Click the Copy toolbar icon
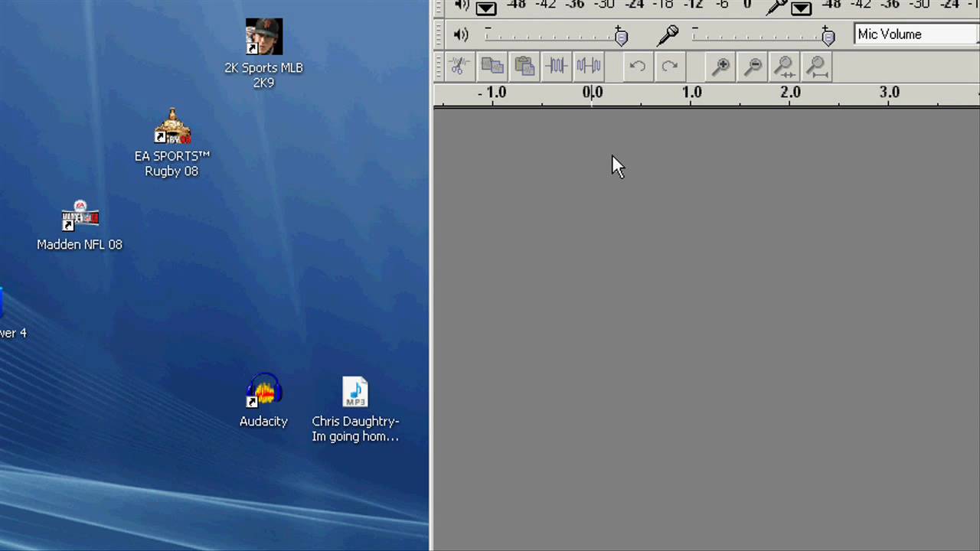Screen dimensions: 980x551 [x=492, y=66]
